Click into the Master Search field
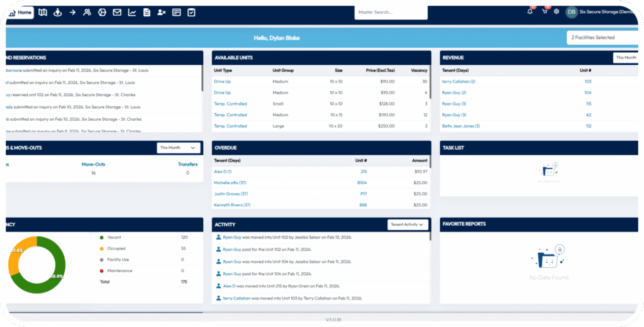Image resolution: width=644 pixels, height=327 pixels. tap(391, 12)
